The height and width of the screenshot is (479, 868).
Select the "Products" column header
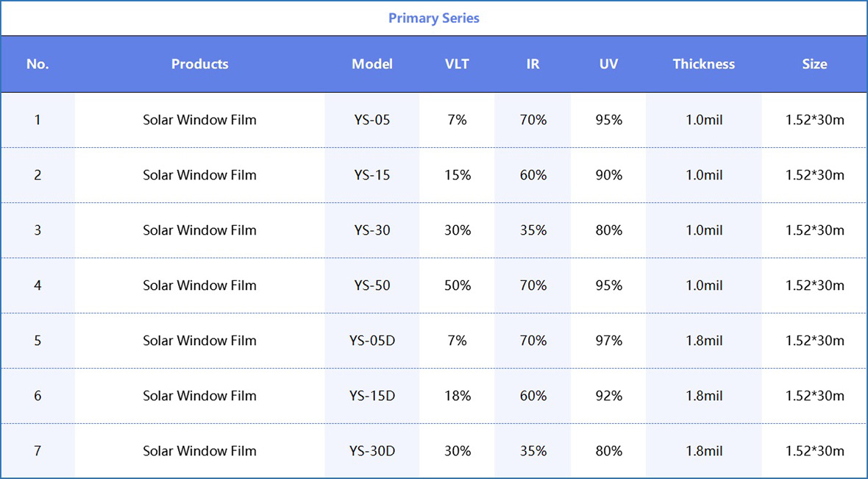coord(199,64)
